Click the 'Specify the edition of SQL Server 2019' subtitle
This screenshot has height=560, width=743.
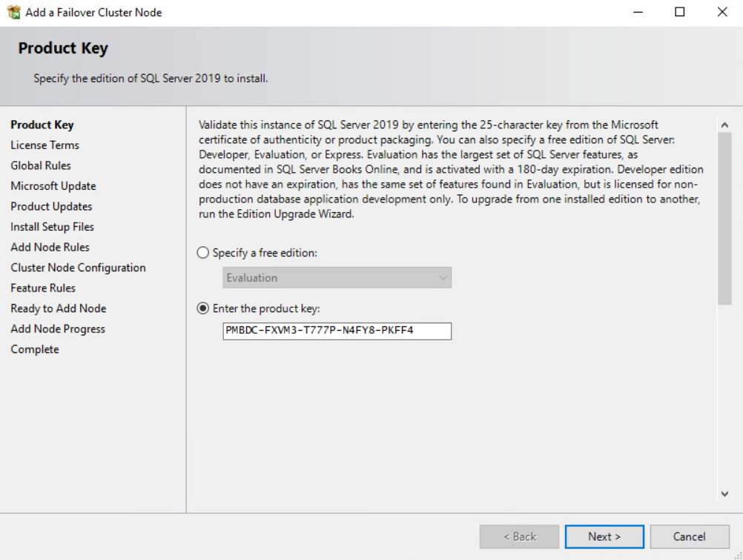click(151, 78)
